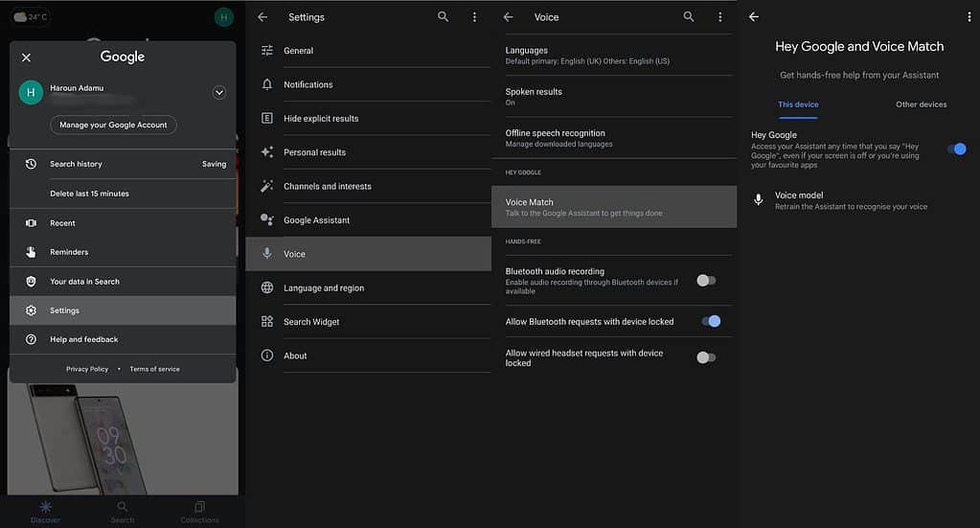This screenshot has width=980, height=528.
Task: Open the About info icon
Action: [267, 356]
